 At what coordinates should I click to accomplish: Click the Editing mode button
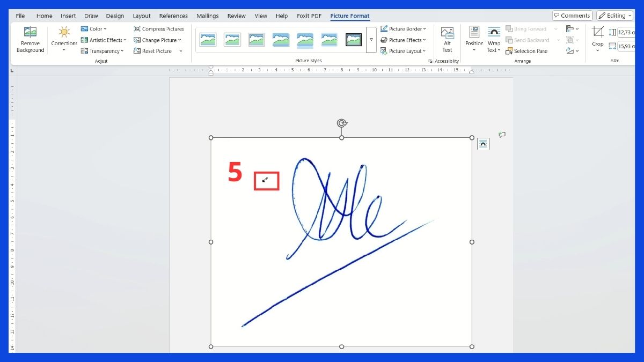point(616,16)
